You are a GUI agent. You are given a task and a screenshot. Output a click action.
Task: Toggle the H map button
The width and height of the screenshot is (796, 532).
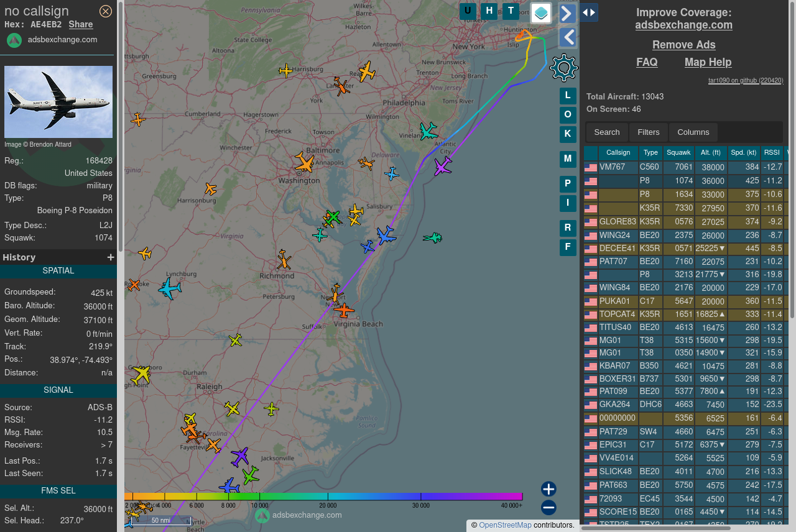coord(489,11)
